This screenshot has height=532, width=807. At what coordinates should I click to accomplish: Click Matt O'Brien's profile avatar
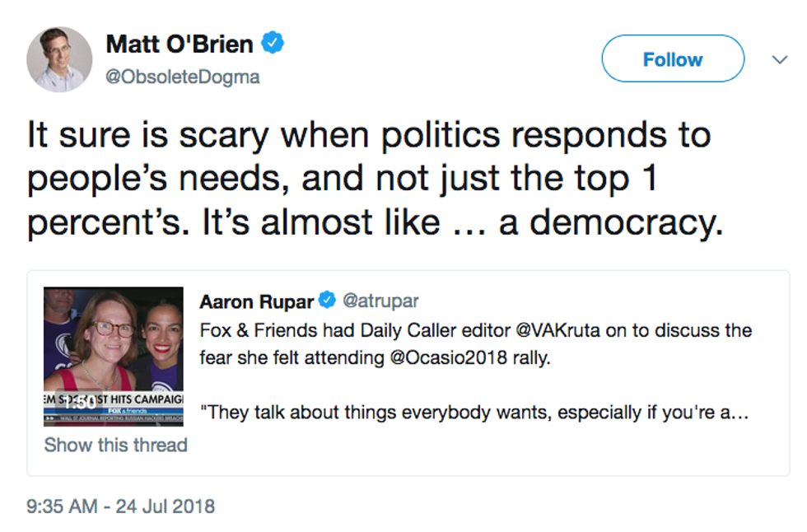pyautogui.click(x=59, y=58)
